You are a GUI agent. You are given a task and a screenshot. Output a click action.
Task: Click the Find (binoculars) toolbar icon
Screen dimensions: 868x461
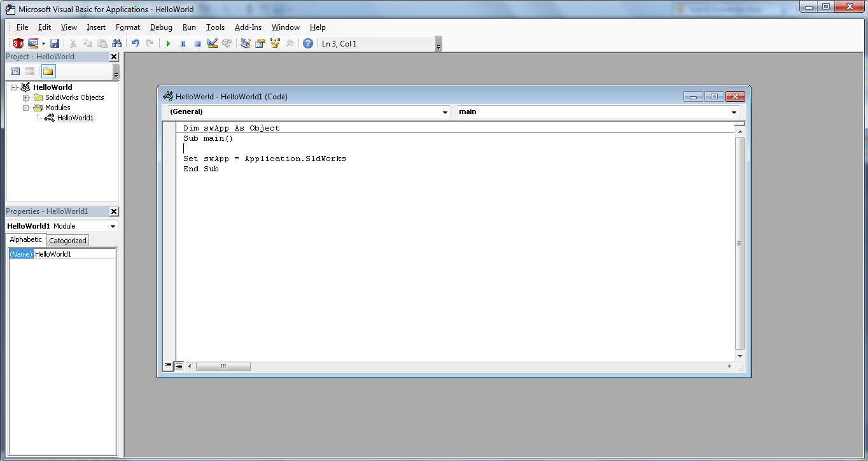pos(117,43)
